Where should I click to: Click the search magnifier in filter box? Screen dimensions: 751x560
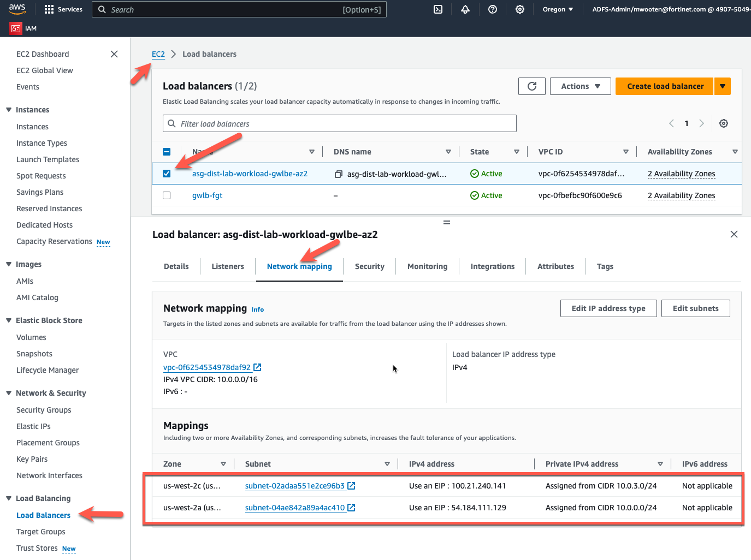tap(172, 123)
